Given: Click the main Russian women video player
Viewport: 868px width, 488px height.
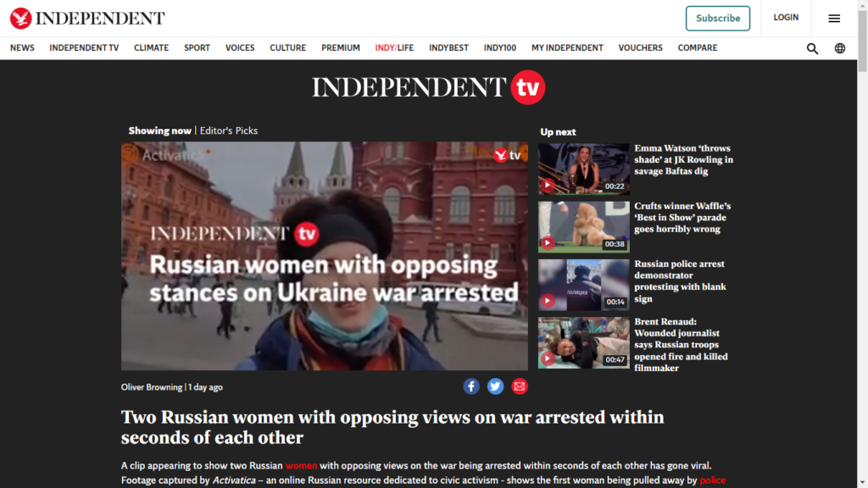Looking at the screenshot, I should pyautogui.click(x=325, y=256).
